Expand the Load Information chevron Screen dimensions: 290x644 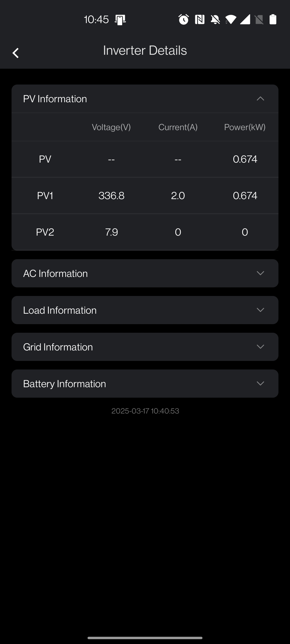[260, 310]
